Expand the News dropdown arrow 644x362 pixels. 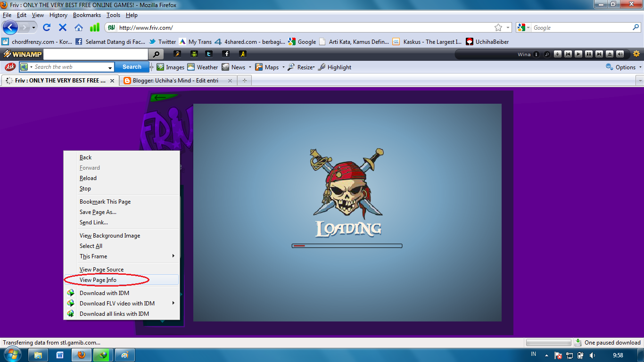pos(250,67)
